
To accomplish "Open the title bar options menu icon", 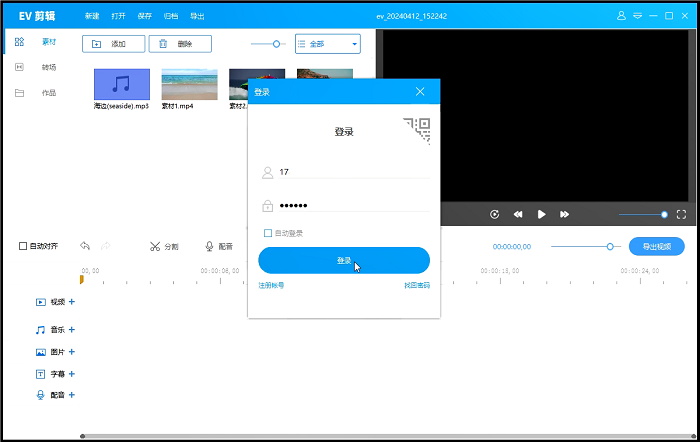I will click(638, 16).
